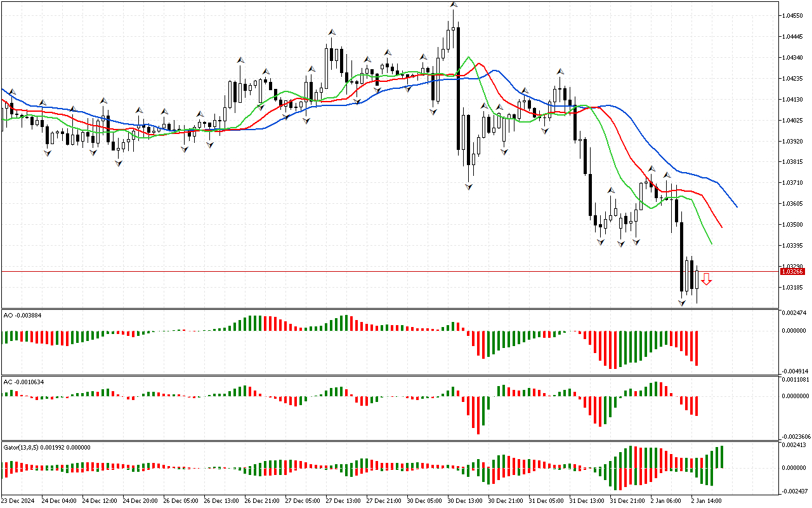Select the Gator(13,8,5) indicator label
Viewport: 812px width, 508px height.
pyautogui.click(x=47, y=447)
